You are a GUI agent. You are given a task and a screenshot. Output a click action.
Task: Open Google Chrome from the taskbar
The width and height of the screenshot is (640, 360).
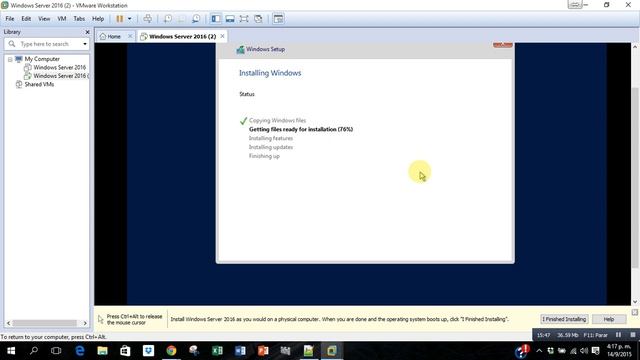point(171,351)
